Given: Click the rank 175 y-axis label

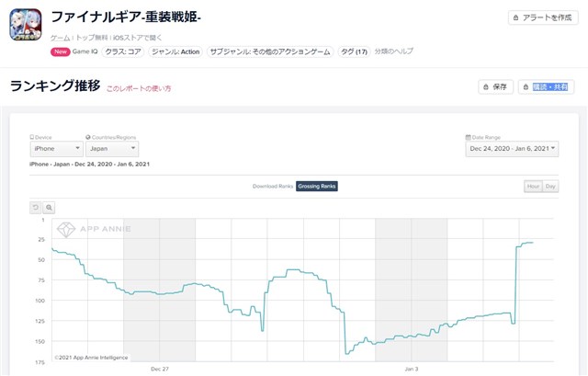Looking at the screenshot, I should pos(40,362).
